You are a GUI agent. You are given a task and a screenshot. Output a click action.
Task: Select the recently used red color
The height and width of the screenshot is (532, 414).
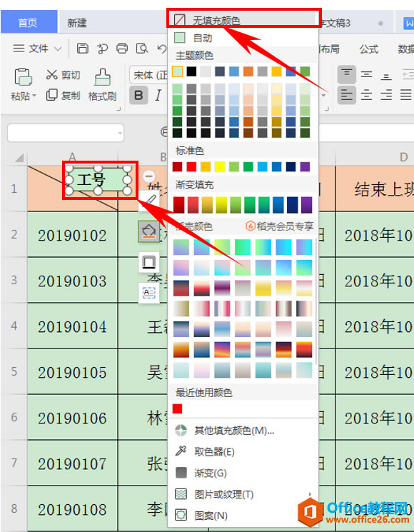(x=177, y=408)
